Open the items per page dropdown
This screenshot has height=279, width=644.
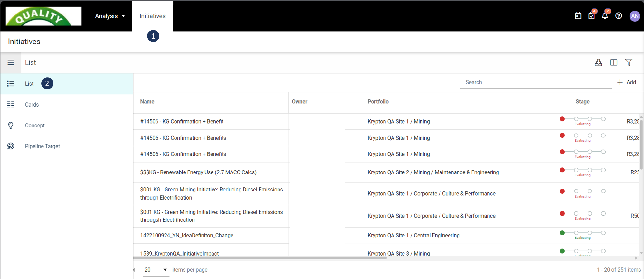click(x=156, y=270)
